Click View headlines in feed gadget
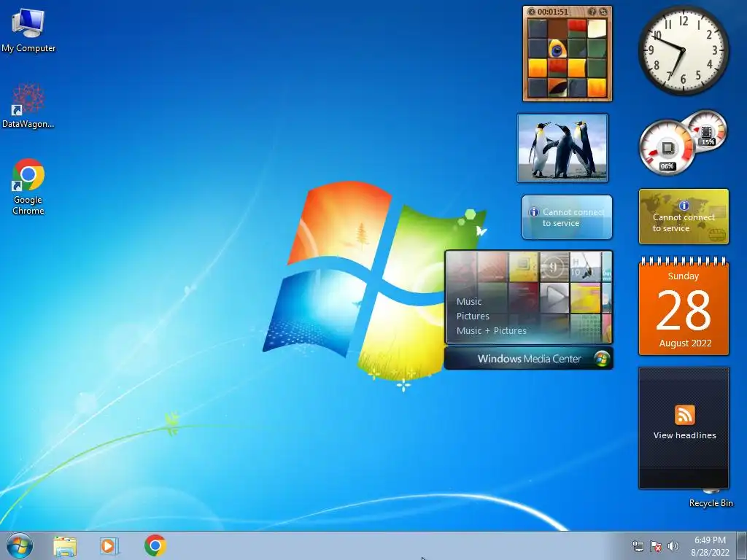Viewport: 747px width, 560px height. pyautogui.click(x=684, y=435)
